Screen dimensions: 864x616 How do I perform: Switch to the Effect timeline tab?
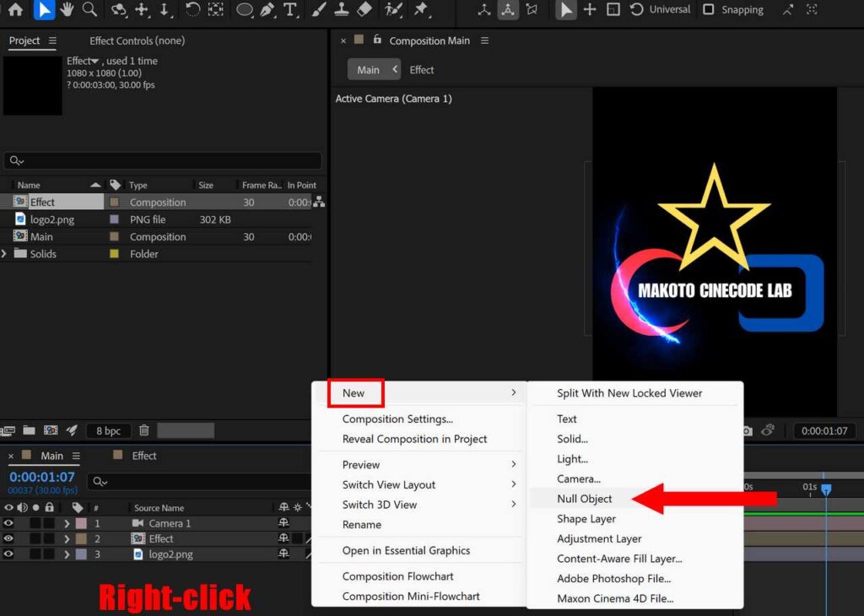[x=143, y=456]
